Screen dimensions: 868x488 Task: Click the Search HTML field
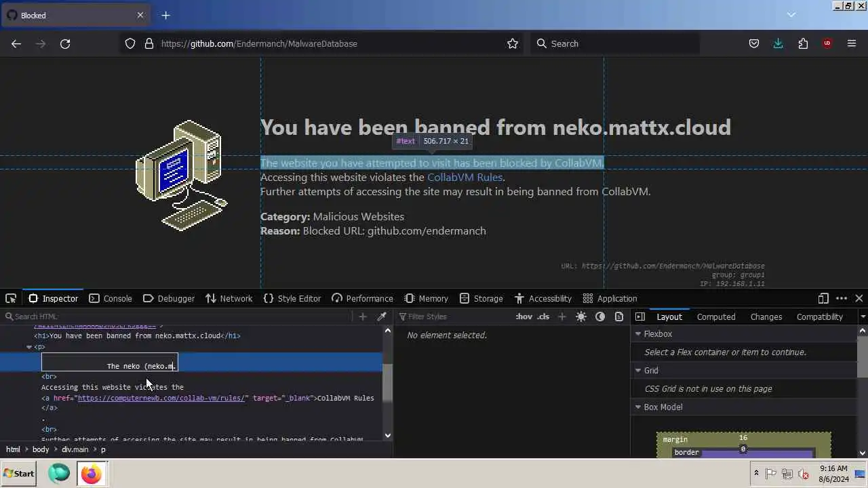(176, 317)
